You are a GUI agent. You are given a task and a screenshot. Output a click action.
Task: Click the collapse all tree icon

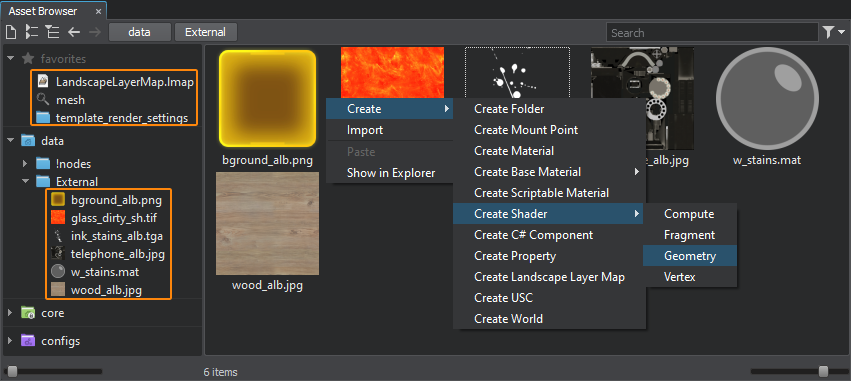point(52,33)
